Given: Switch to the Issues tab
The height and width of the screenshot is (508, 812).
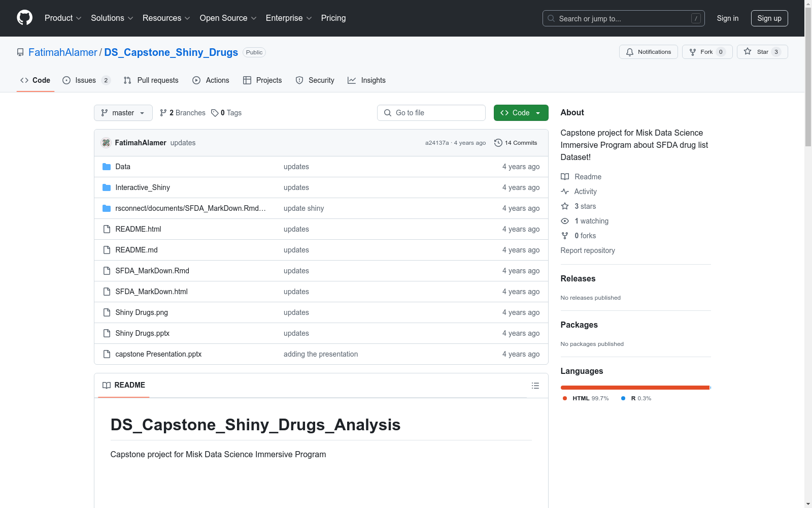Looking at the screenshot, I should (x=86, y=80).
